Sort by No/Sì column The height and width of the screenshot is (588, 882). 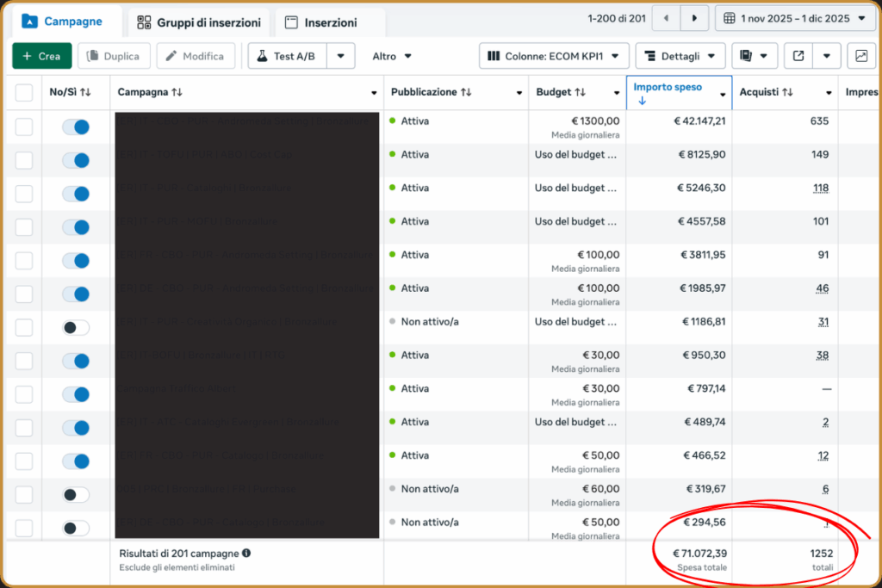(71, 92)
